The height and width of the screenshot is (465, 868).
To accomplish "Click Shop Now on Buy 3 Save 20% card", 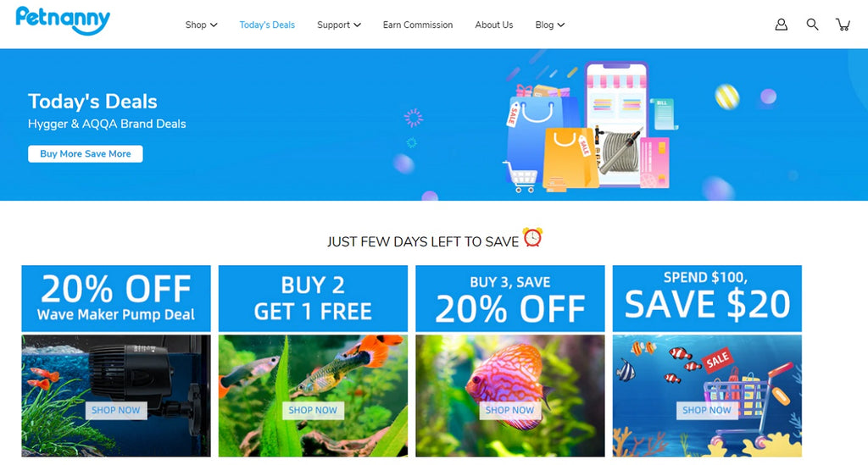I will click(509, 410).
